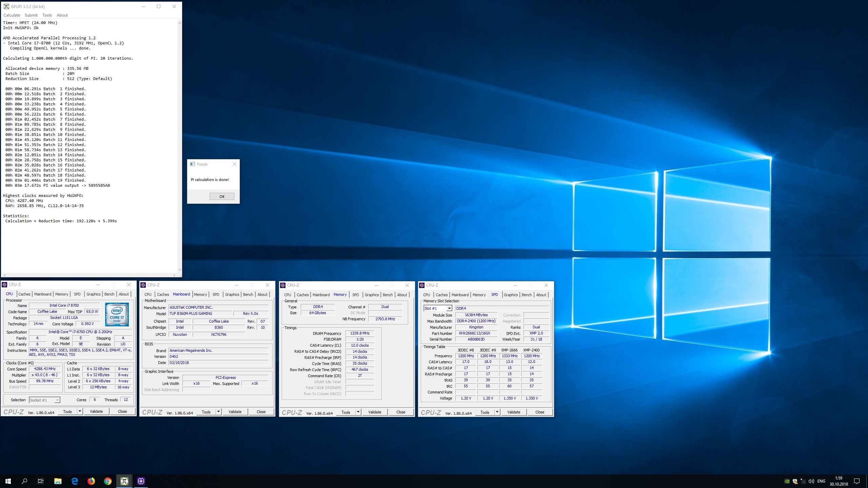
Task: Click the Windows Security tray icon
Action: pyautogui.click(x=795, y=481)
